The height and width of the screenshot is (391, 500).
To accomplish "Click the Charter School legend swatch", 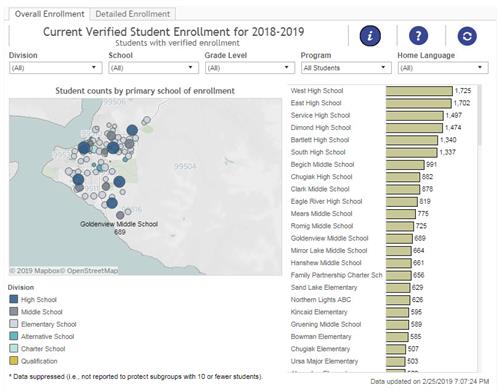I will click(14, 349).
